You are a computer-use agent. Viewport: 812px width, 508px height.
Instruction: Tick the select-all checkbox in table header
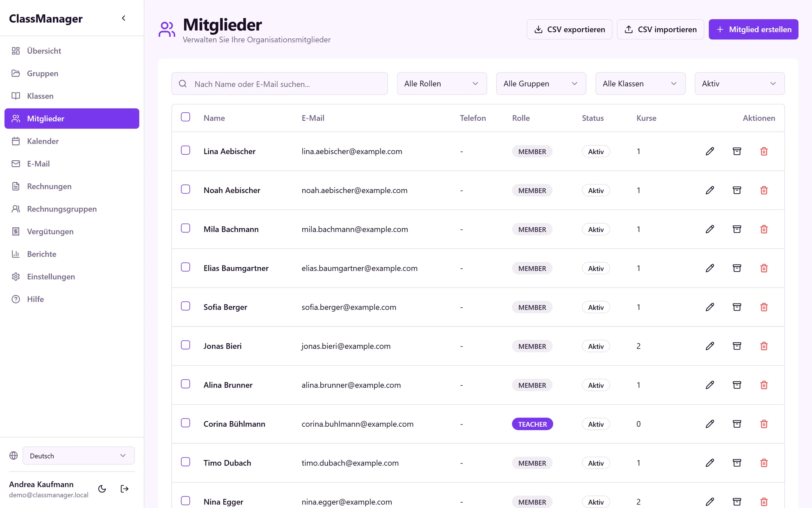click(186, 117)
